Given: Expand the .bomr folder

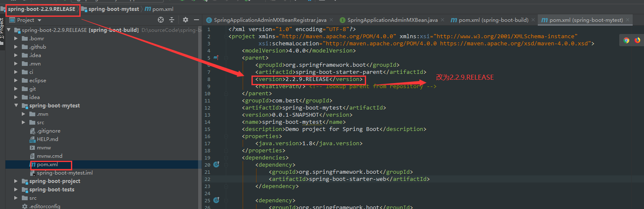Looking at the screenshot, I should pos(16,39).
